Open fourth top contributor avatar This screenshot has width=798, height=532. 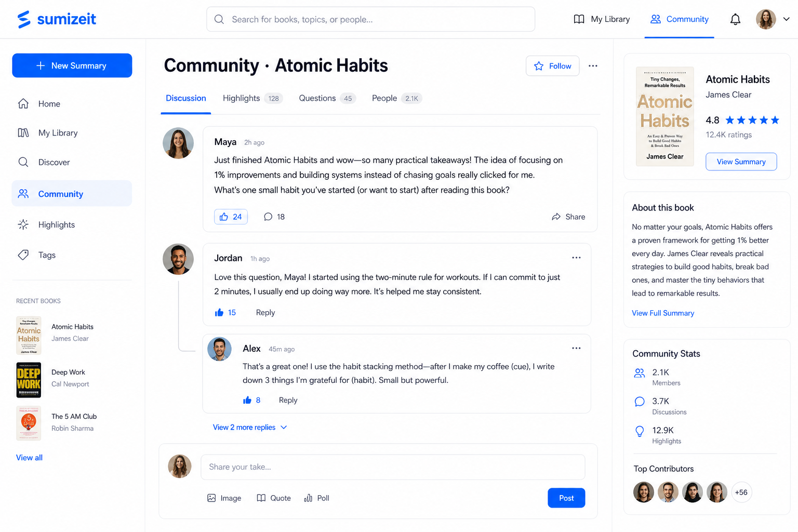(716, 492)
